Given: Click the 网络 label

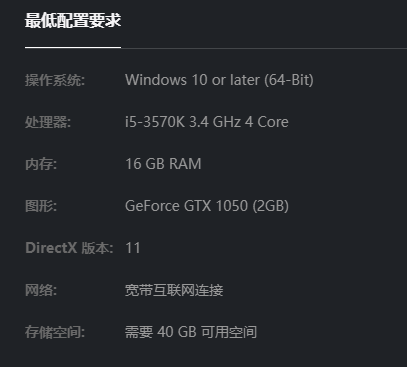Looking at the screenshot, I should click(x=41, y=290).
